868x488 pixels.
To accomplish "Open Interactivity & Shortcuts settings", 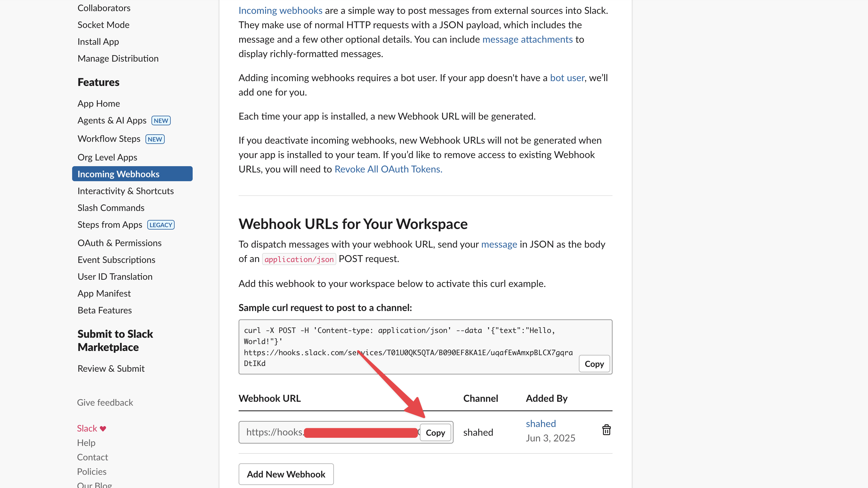I will pos(125,191).
